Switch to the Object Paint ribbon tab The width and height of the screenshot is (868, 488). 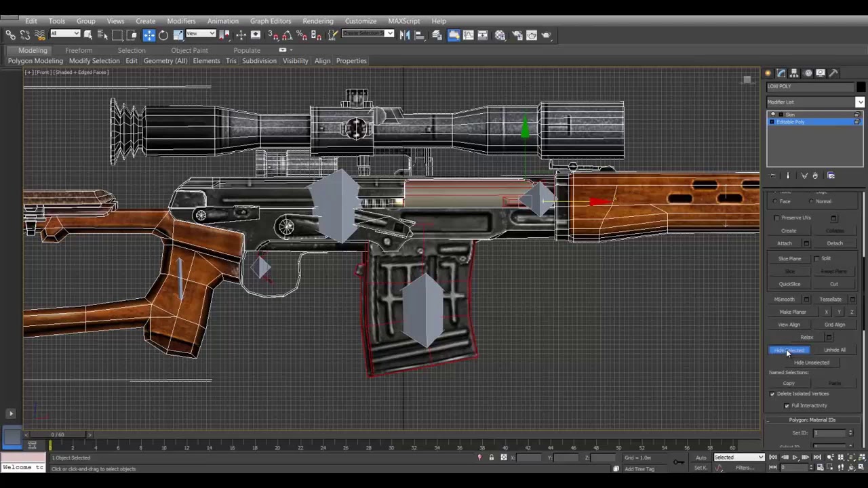(x=189, y=50)
